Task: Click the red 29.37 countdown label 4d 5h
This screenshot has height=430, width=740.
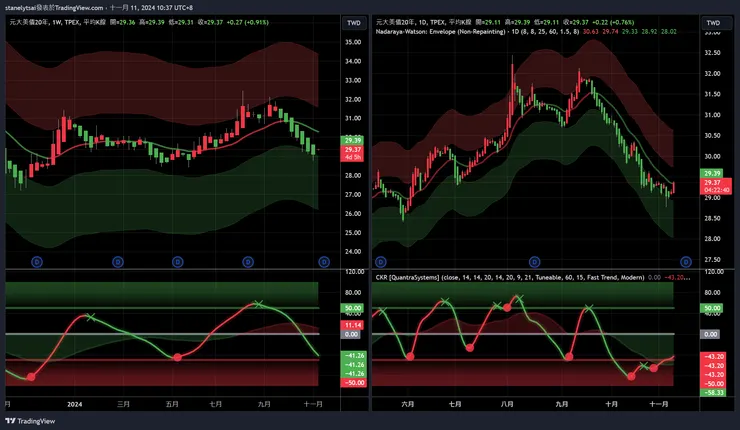Action: click(353, 153)
